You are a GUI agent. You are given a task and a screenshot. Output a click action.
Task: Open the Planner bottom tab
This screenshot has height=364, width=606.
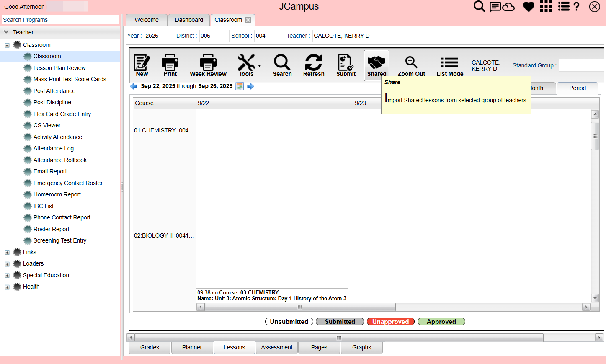tap(192, 348)
